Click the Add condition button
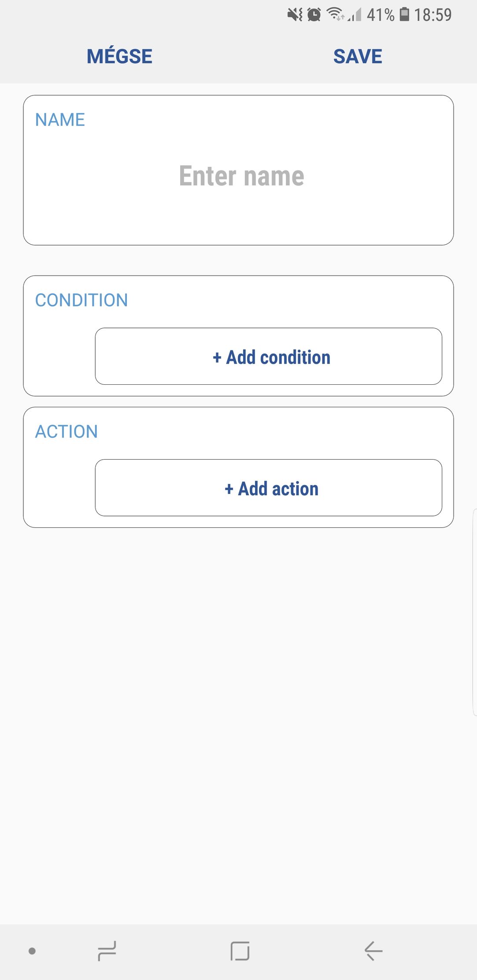This screenshot has width=477, height=980. point(268,357)
